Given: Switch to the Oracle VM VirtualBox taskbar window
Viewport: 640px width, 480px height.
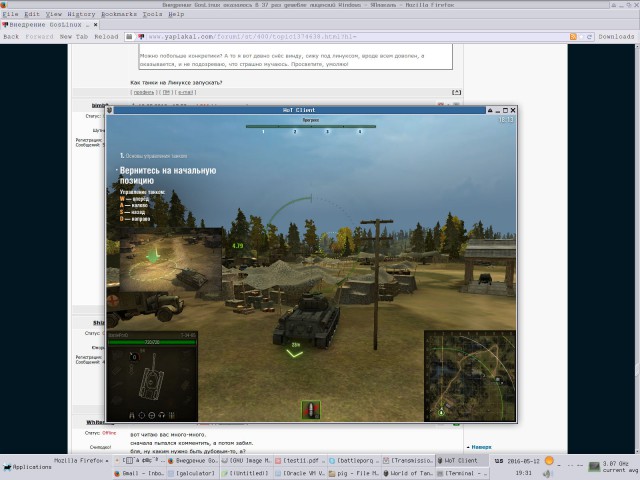Looking at the screenshot, I should [300, 473].
